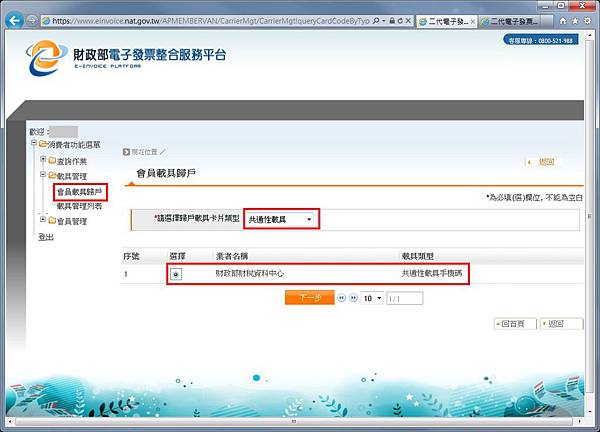Click the 現在位置 breadcrumb arrow icon

tap(126, 152)
